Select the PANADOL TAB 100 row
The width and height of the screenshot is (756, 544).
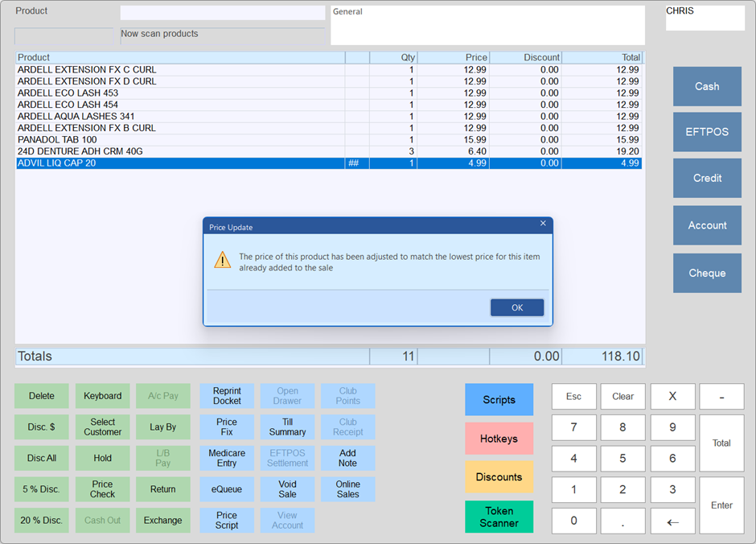[x=329, y=140]
